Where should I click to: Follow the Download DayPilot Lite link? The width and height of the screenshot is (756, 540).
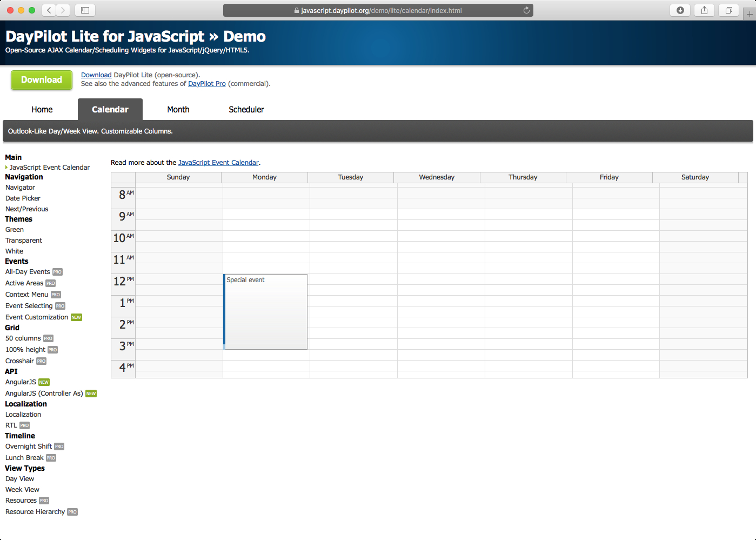click(x=96, y=75)
